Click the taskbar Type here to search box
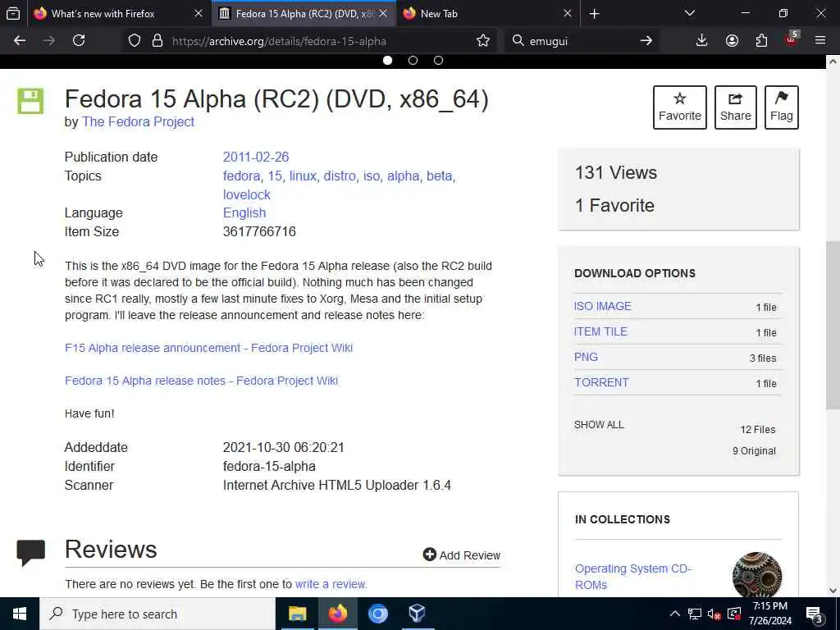This screenshot has height=630, width=840. tap(157, 614)
